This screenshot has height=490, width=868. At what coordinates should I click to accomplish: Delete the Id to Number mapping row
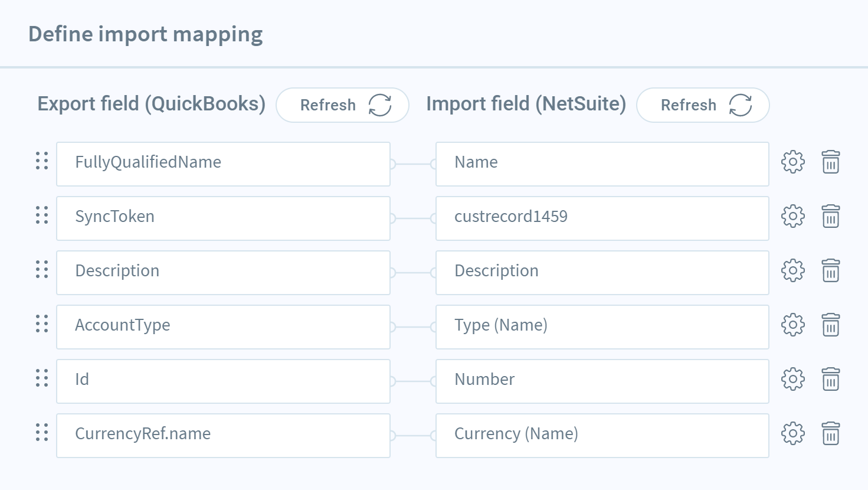[x=831, y=379]
